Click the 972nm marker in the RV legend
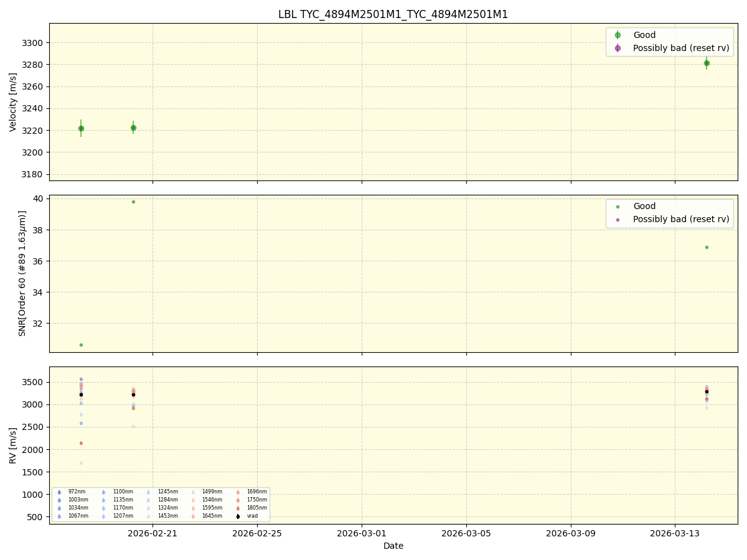Viewport: 747px width, 560px height. click(x=59, y=492)
